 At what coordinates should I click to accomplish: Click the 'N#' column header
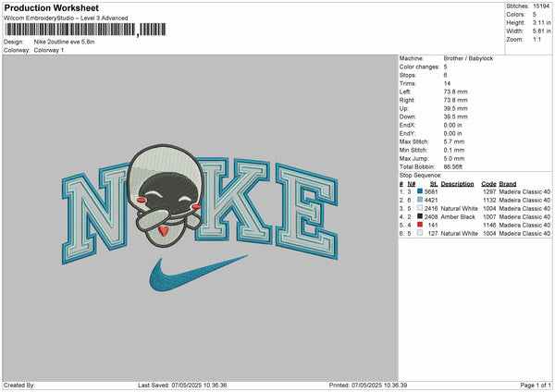click(412, 184)
